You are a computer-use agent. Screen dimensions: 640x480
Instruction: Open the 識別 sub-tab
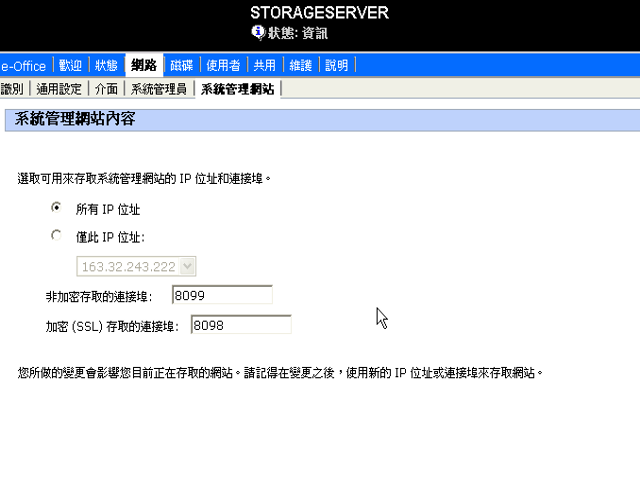pos(12,89)
